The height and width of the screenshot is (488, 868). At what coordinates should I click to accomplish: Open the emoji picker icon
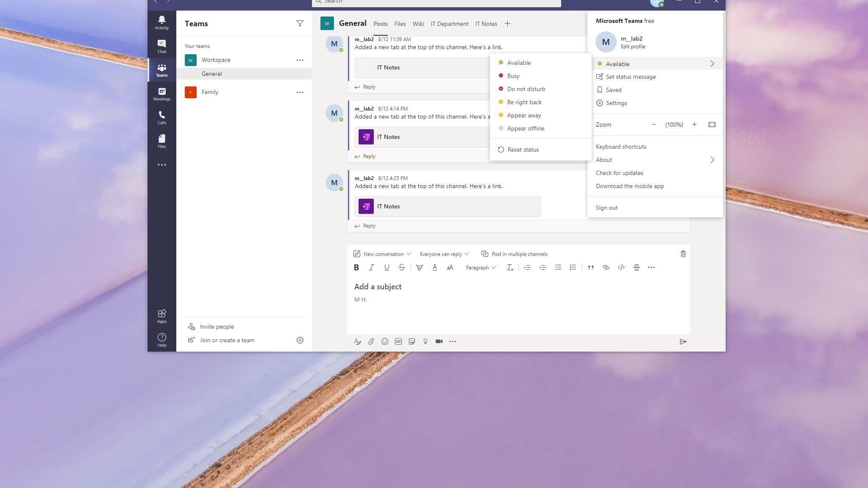tap(384, 341)
